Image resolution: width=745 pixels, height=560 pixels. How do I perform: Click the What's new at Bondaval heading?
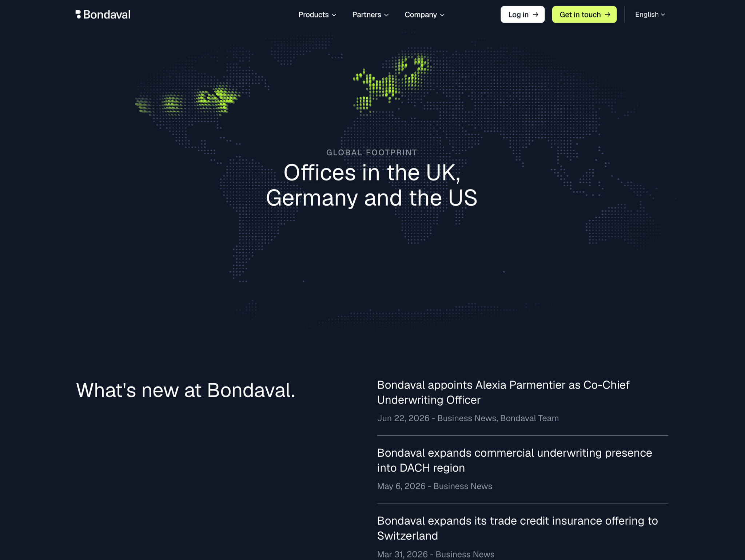(x=186, y=390)
